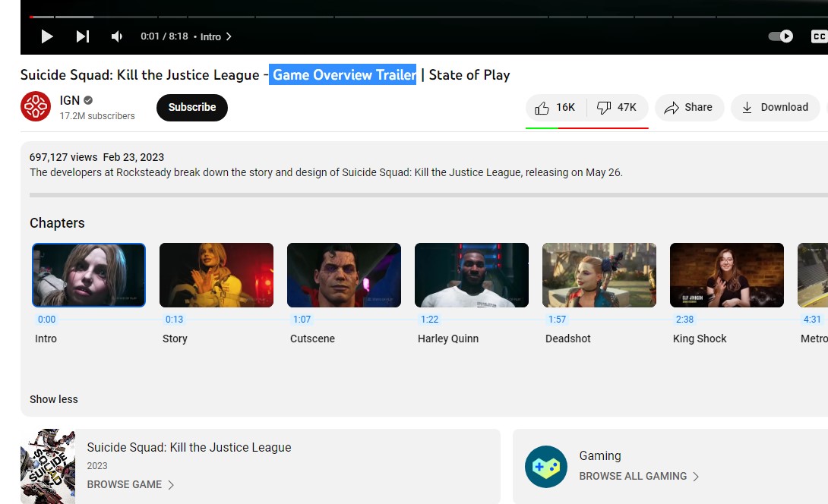Jump to the 0:13 timestamp
Viewport: 828px width, 504px height.
[174, 320]
